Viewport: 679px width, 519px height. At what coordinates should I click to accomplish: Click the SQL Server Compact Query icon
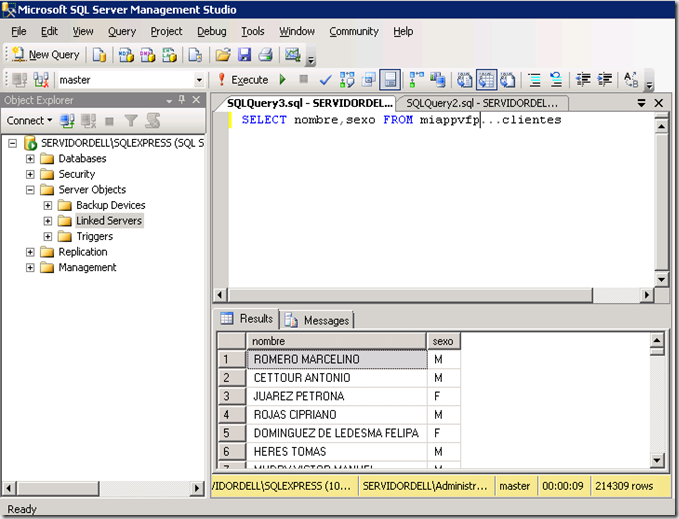[x=195, y=55]
